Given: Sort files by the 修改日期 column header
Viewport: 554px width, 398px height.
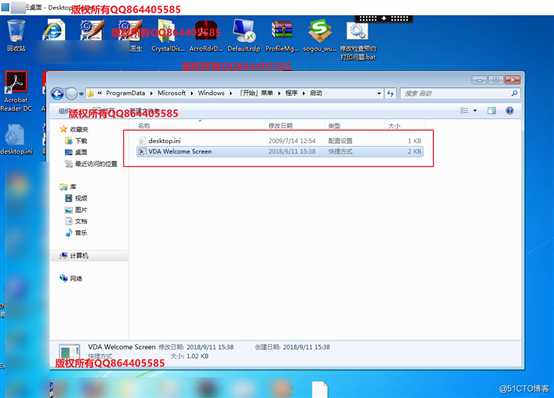Looking at the screenshot, I should coord(281,125).
